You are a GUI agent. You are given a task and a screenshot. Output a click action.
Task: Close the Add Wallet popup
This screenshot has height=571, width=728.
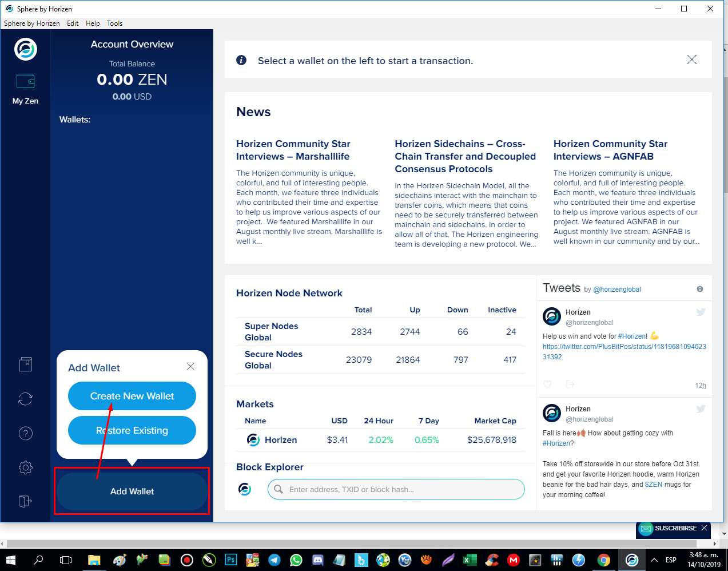pos(190,366)
